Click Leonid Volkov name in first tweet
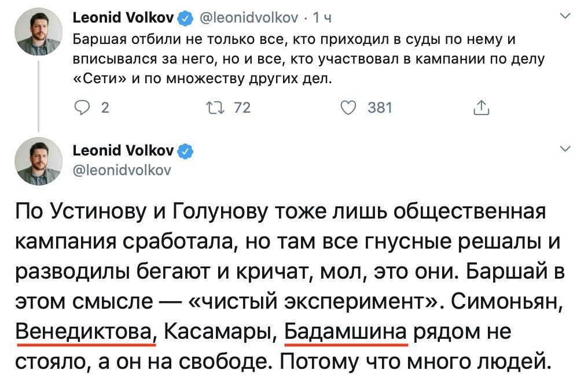Screen dimensions: 588x385 (x=123, y=18)
